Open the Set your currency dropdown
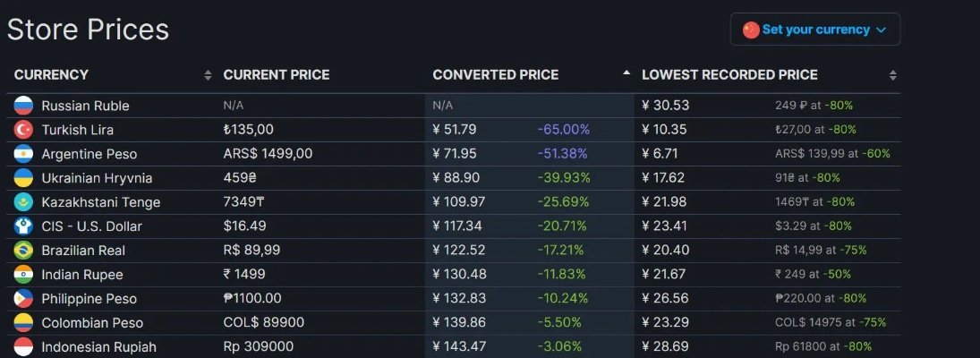980x358 pixels. coord(814,30)
